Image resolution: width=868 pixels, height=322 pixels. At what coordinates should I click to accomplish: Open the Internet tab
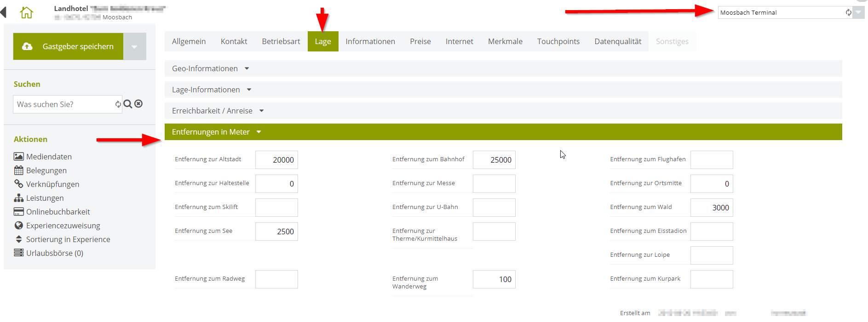tap(459, 41)
